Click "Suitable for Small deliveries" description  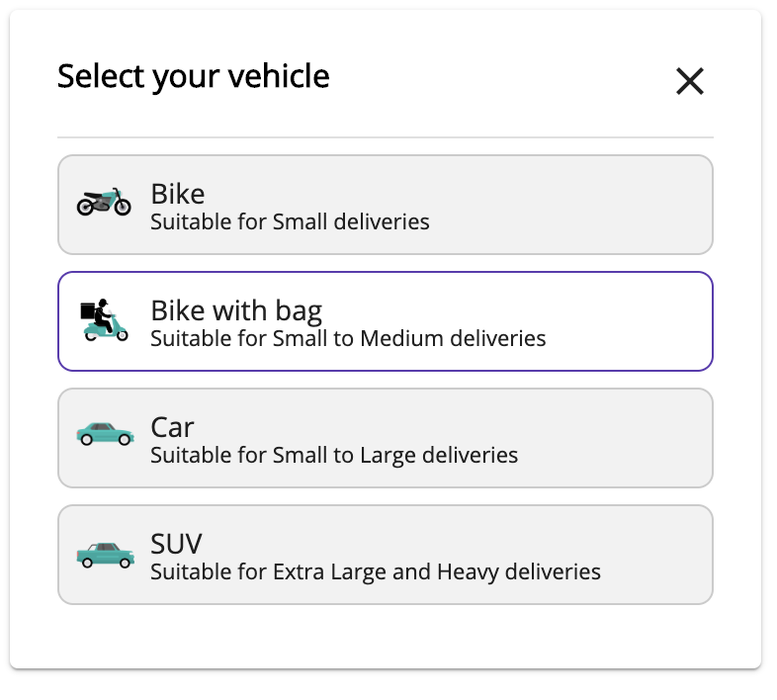coord(290,221)
